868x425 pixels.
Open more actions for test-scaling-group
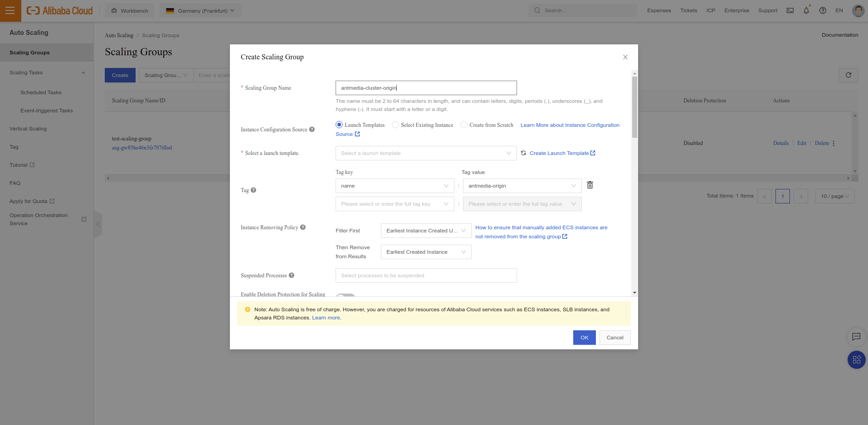pyautogui.click(x=834, y=143)
